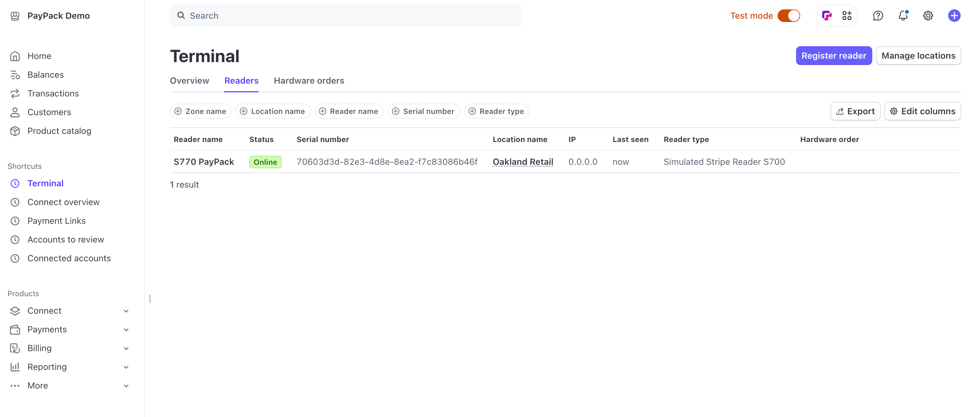The height and width of the screenshot is (417, 980).
Task: Open the Oakland Retail location link
Action: tap(523, 162)
